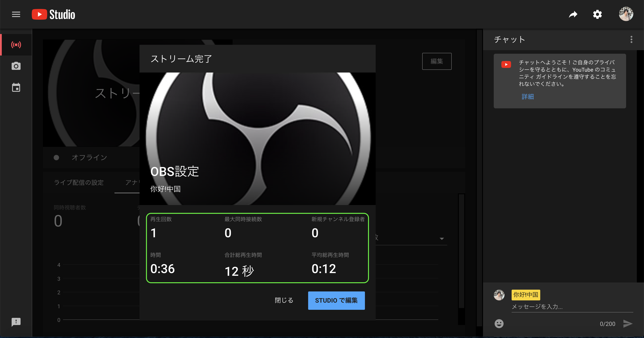Image resolution: width=644 pixels, height=338 pixels.
Task: Open settings via the gear icon
Action: click(597, 15)
